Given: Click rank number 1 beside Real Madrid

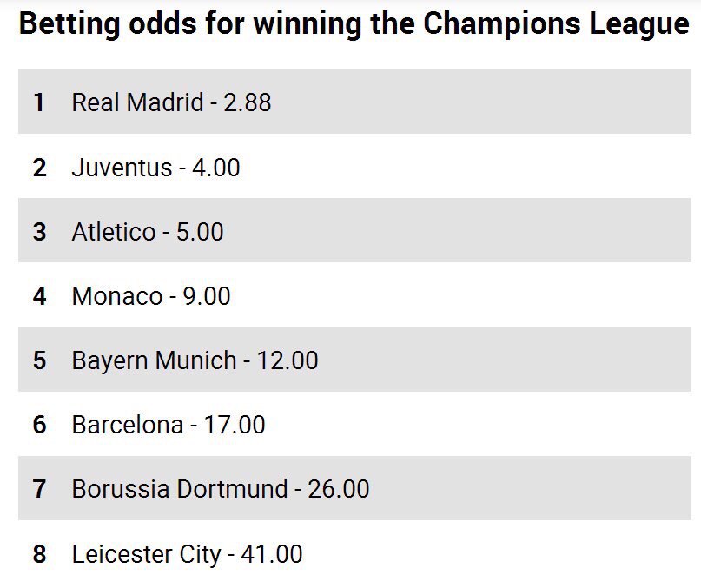Looking at the screenshot, I should pyautogui.click(x=39, y=102).
